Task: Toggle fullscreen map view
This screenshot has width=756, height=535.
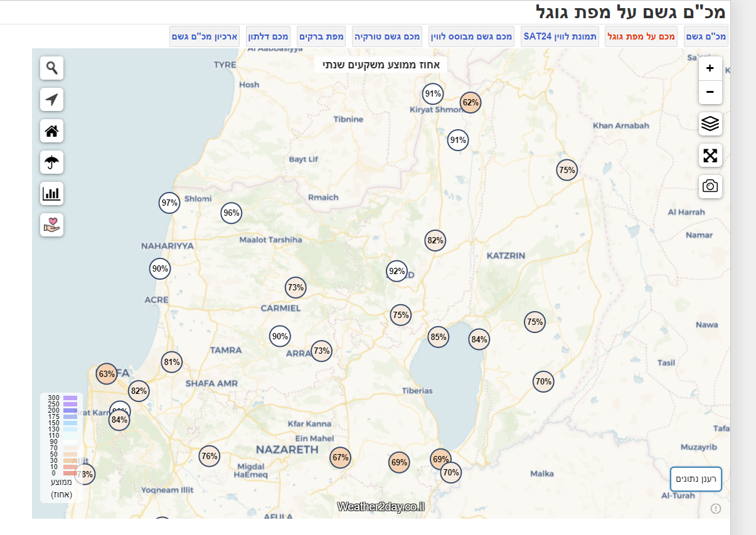Action: [x=710, y=155]
